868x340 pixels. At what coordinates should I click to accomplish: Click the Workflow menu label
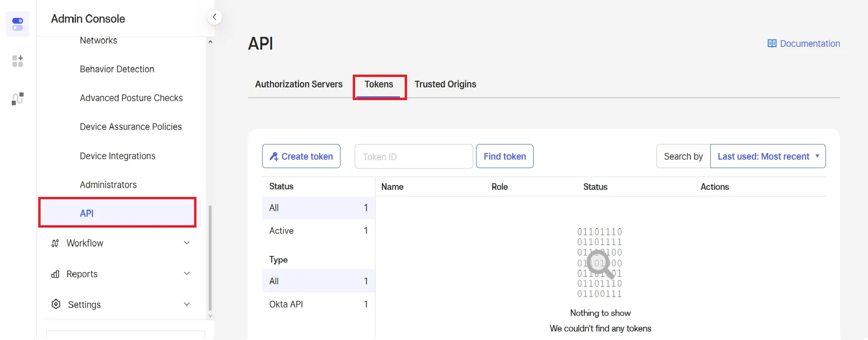85,243
